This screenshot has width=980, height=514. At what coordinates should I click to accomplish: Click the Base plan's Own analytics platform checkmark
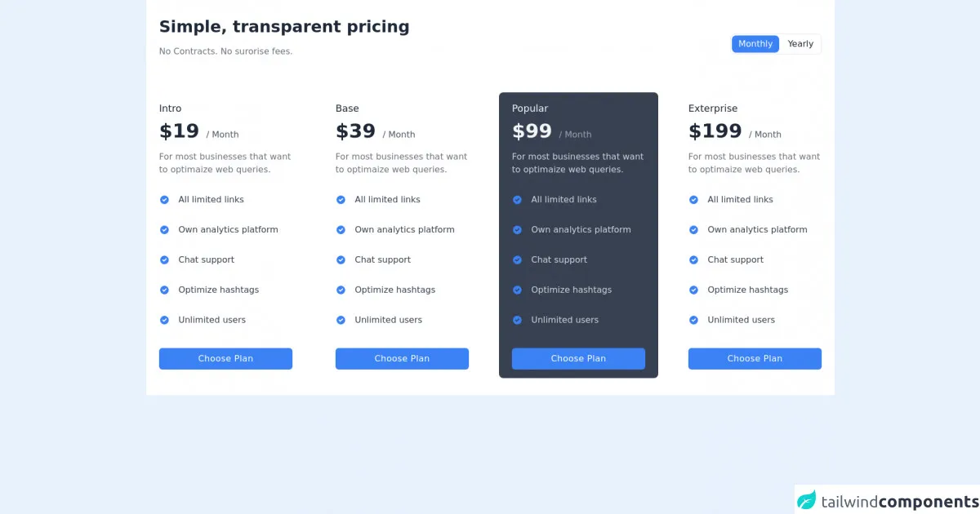tap(341, 230)
